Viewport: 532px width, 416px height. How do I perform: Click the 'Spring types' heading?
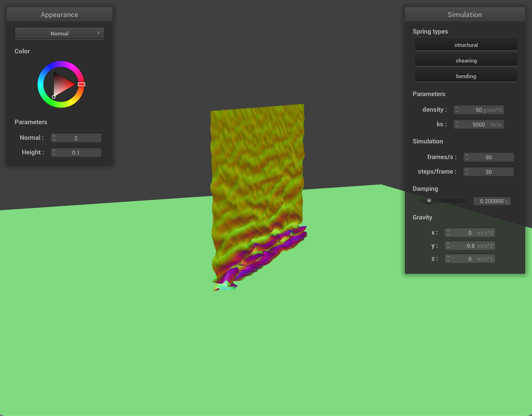pyautogui.click(x=430, y=31)
